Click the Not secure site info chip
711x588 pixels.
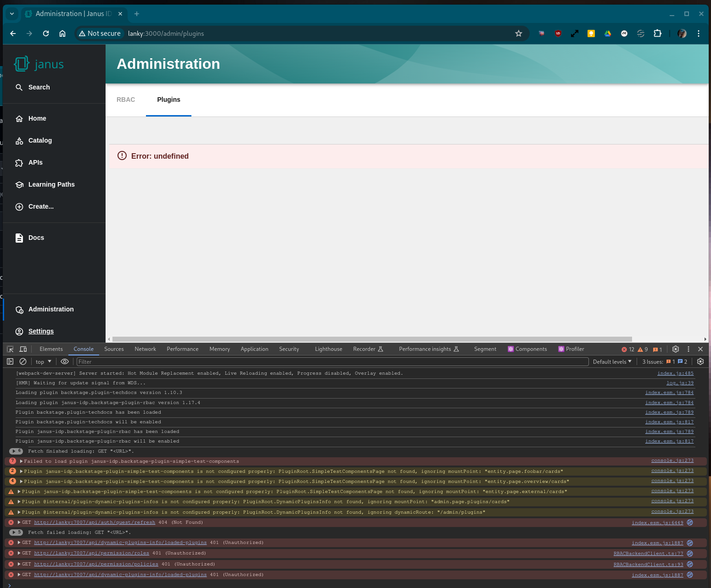point(100,33)
